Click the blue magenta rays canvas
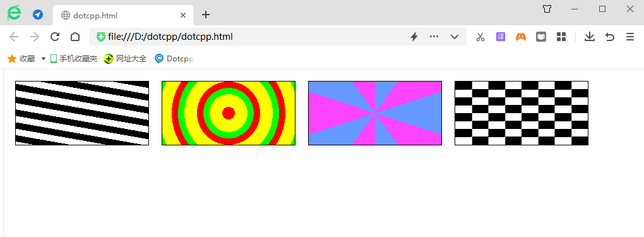 [375, 113]
